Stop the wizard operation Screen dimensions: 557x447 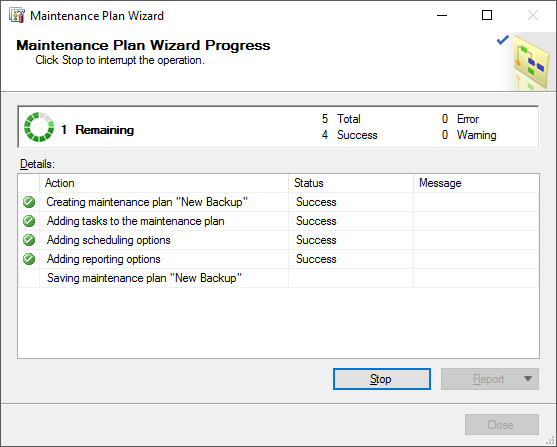382,379
